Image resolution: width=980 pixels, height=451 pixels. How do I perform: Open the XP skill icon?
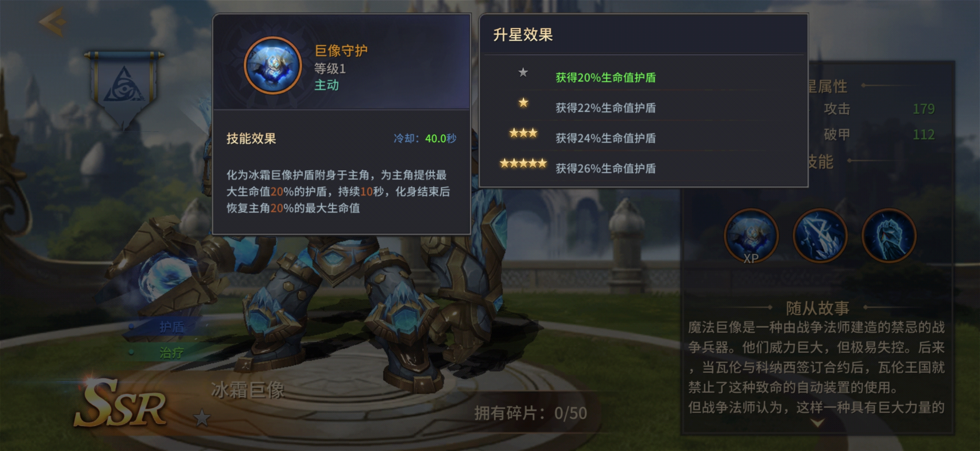click(752, 236)
